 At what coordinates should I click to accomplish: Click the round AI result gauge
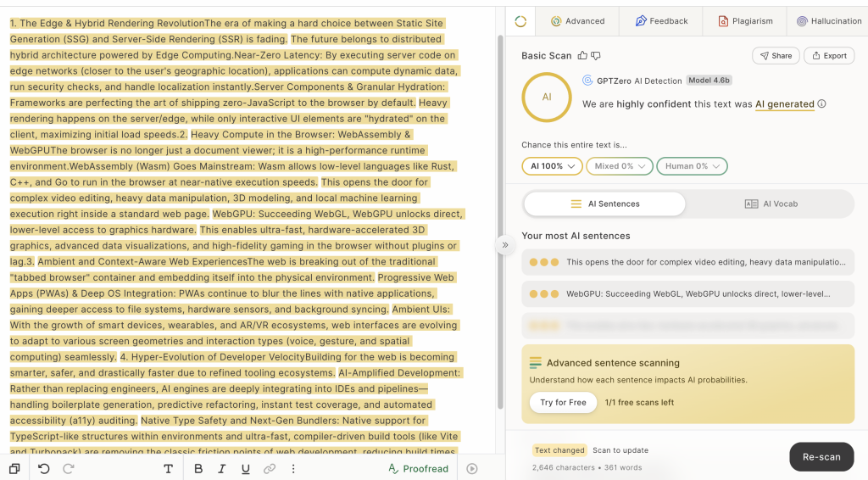547,97
